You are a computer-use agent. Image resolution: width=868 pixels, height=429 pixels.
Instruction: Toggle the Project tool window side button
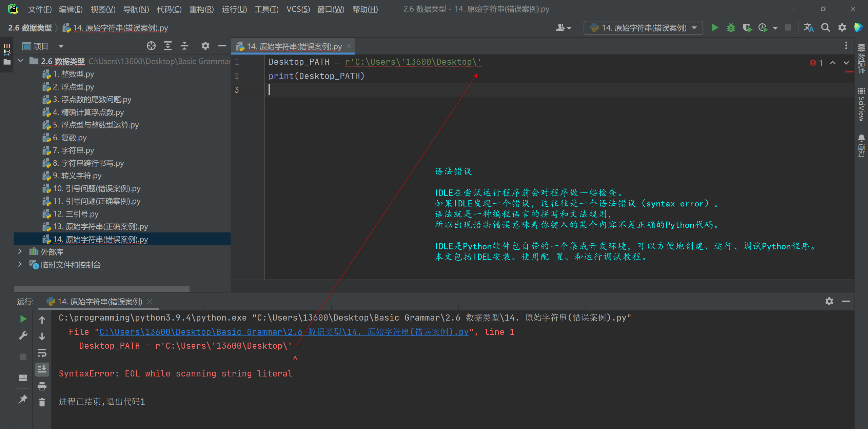point(7,54)
